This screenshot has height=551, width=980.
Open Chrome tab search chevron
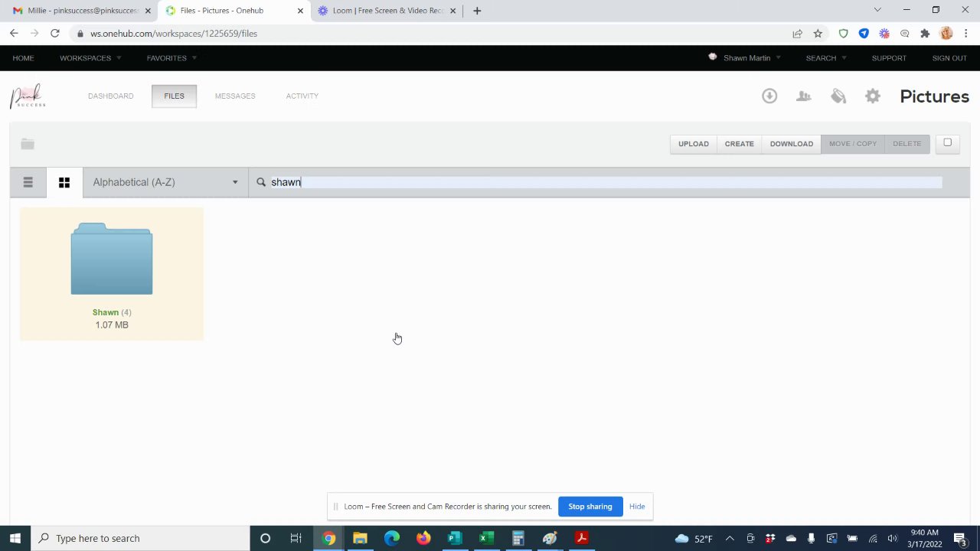(877, 10)
